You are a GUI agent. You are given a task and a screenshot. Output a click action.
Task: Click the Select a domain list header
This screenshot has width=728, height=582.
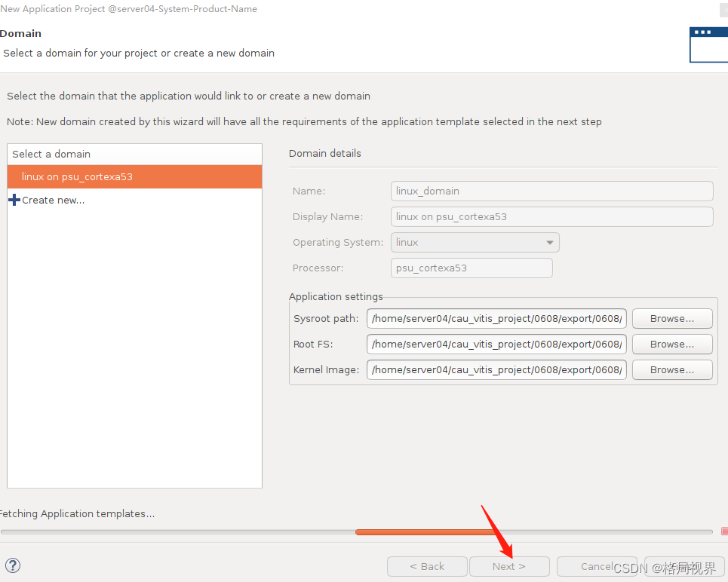(134, 154)
